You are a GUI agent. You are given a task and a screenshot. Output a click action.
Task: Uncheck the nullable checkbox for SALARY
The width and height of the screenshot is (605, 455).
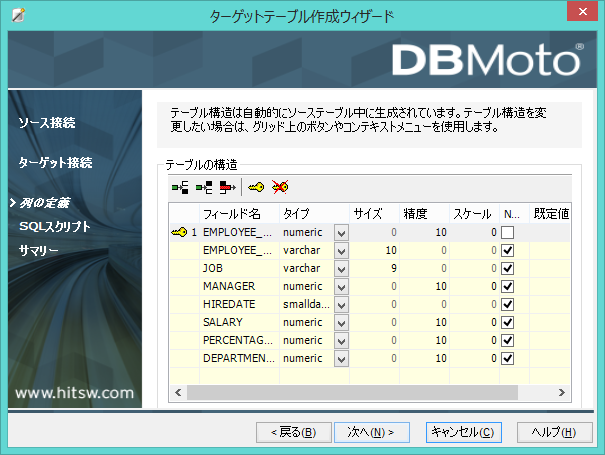pos(507,322)
